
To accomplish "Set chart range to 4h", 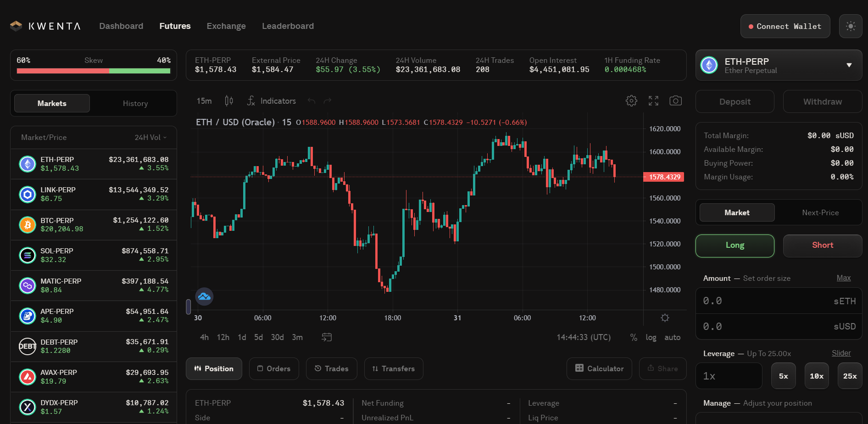I will click(204, 337).
